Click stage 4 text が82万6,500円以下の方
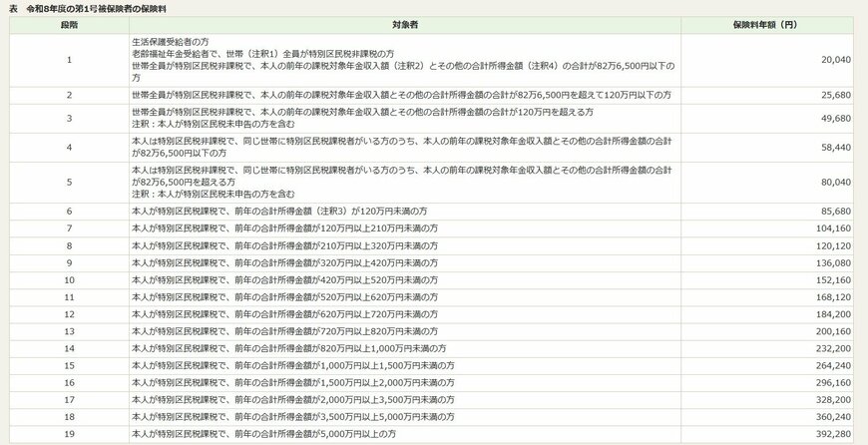 pyautogui.click(x=179, y=154)
